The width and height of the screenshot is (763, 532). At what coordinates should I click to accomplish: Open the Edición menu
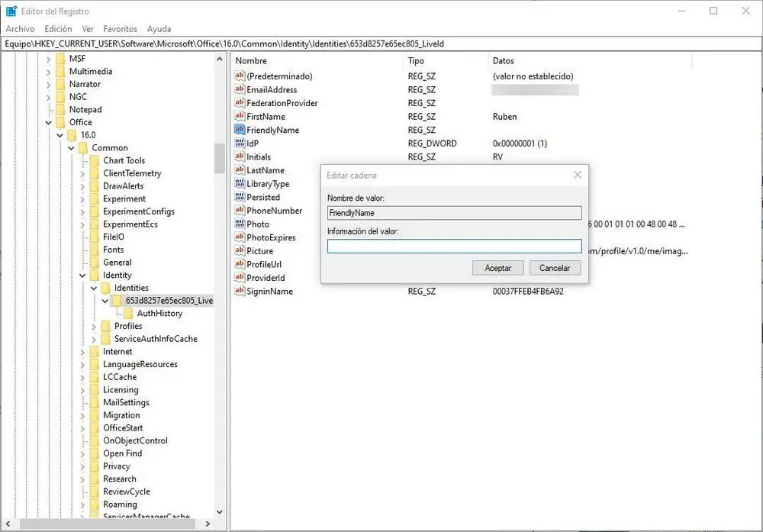pos(58,29)
